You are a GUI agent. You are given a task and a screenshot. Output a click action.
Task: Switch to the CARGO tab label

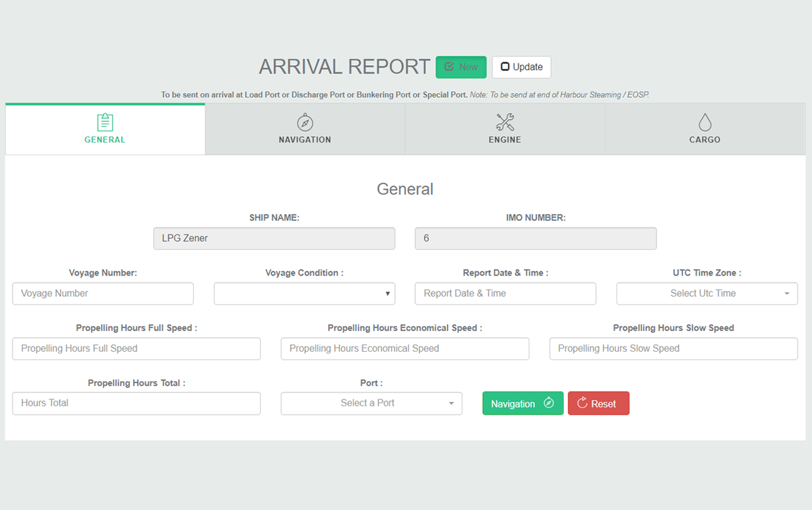click(x=705, y=140)
